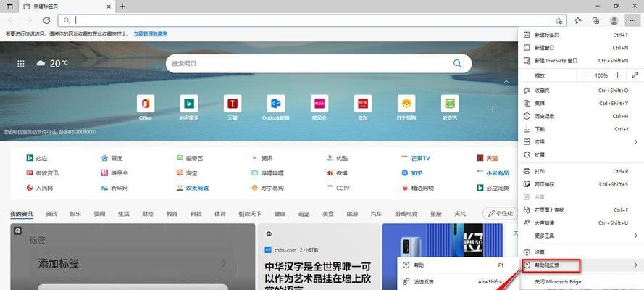Add page to favorites star in address bar
This screenshot has height=290, width=644.
559,20
